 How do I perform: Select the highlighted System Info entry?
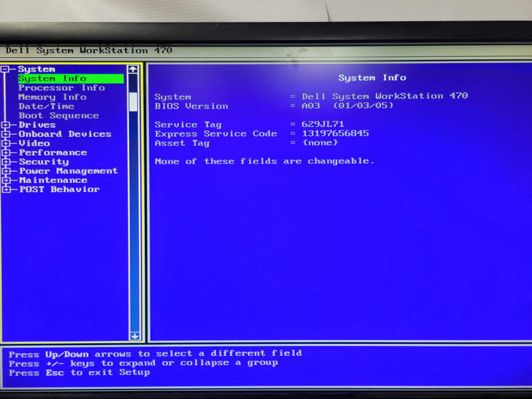71,78
